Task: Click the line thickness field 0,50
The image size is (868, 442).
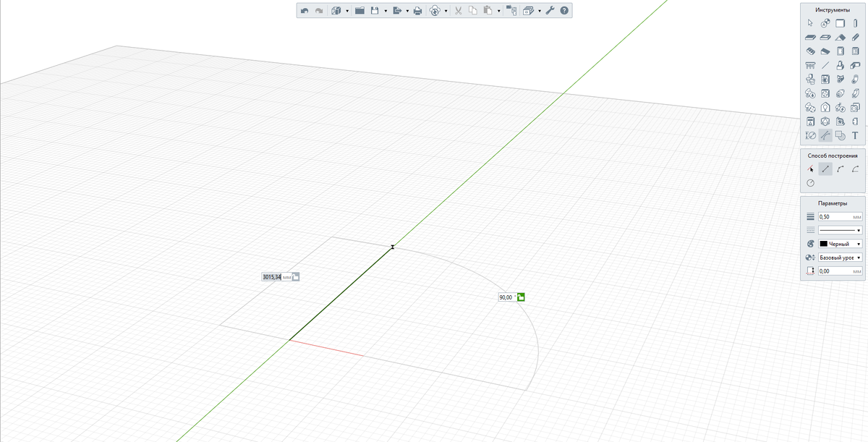Action: click(x=840, y=216)
